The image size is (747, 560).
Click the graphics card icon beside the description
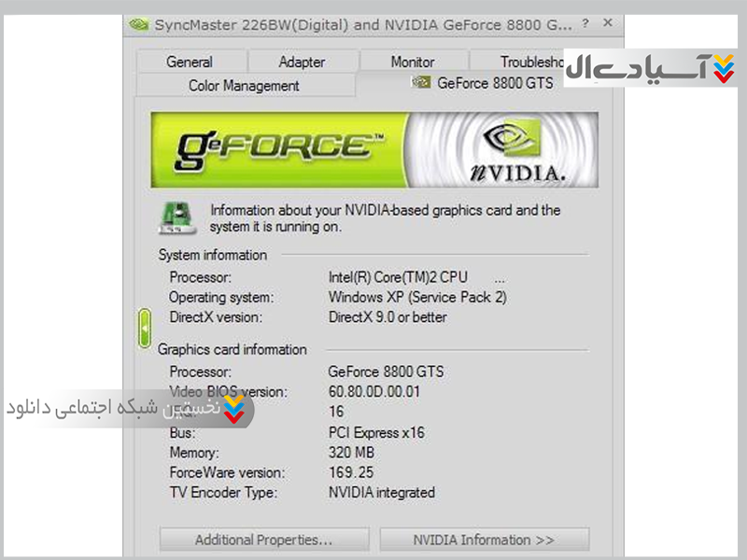177,218
